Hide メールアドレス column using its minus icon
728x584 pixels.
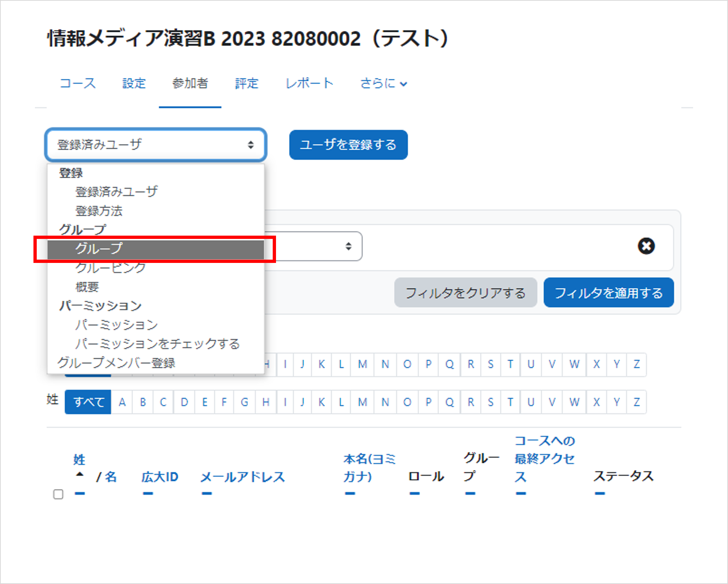207,493
